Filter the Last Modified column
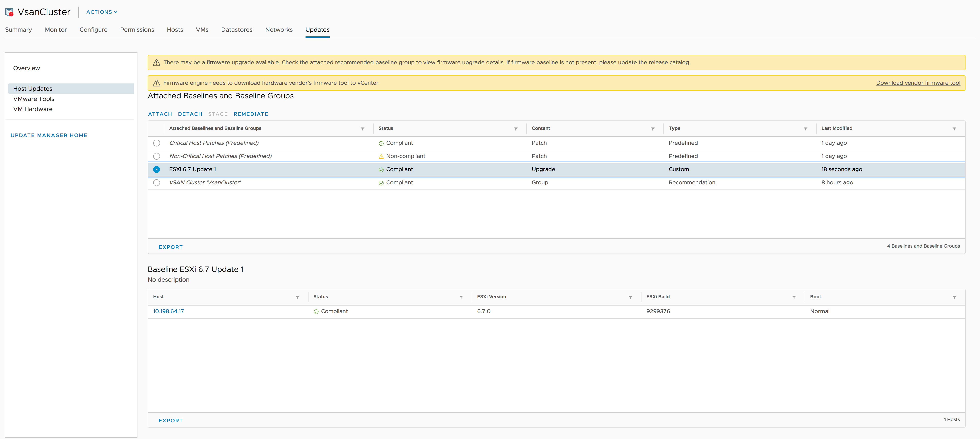This screenshot has height=439, width=980. 954,129
